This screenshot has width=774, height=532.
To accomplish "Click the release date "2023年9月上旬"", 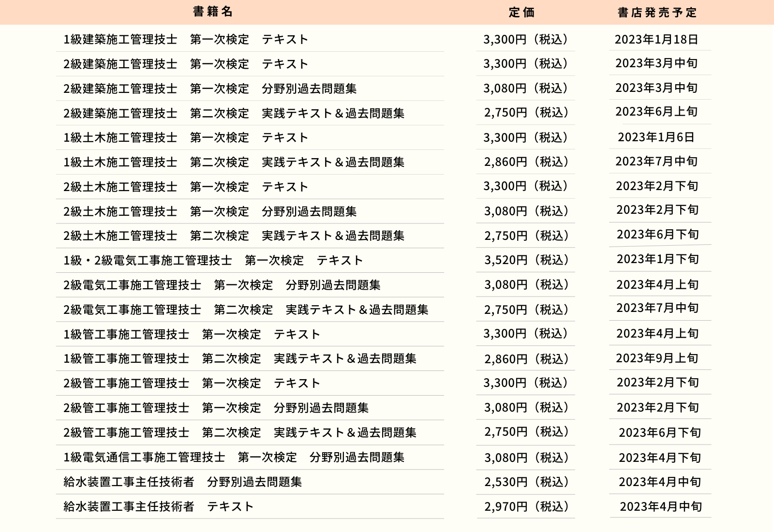I will (x=657, y=358).
